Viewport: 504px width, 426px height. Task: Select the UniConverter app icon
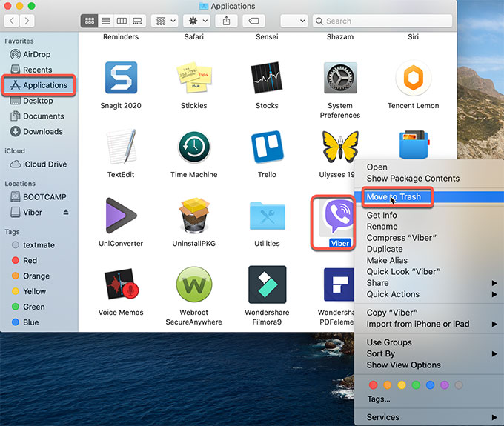pos(121,216)
